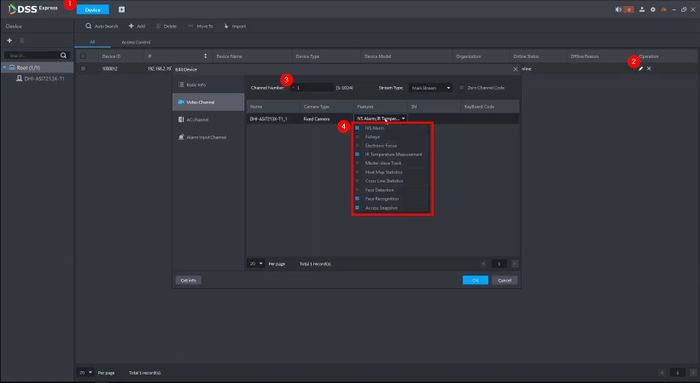
Task: Click the Cancel button in Edit Device
Action: [x=504, y=280]
